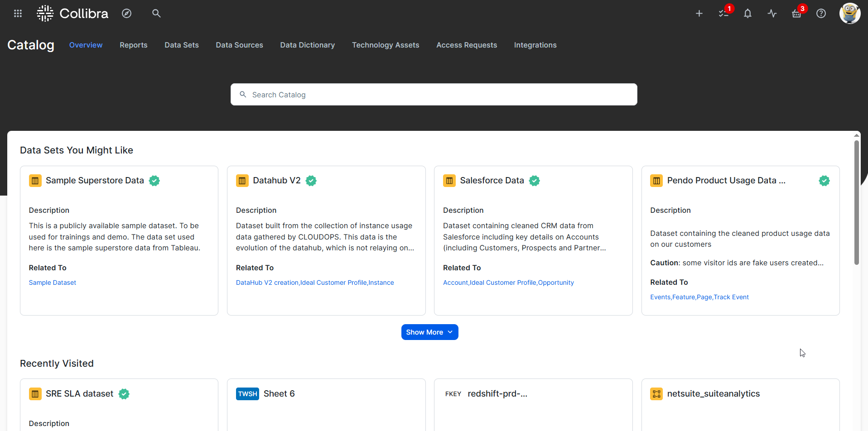Open notifications bell icon
Viewport: 868px width, 431px height.
[747, 14]
